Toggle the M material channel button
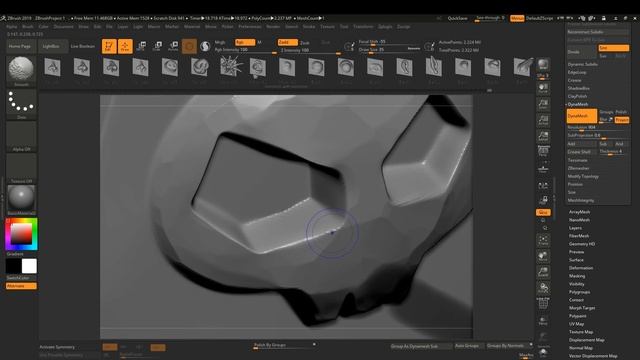This screenshot has width=640, height=360. click(x=259, y=42)
